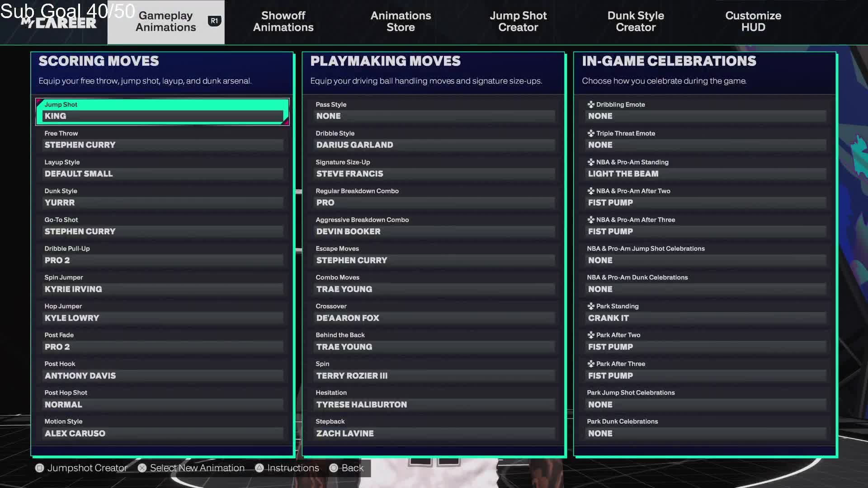Select Dribbling Emote NONE value
This screenshot has height=488, width=868.
pos(706,116)
